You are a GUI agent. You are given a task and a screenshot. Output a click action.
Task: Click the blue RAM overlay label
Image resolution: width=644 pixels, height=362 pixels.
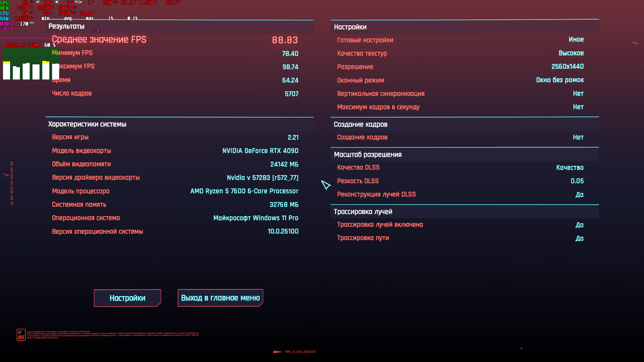tap(5, 19)
